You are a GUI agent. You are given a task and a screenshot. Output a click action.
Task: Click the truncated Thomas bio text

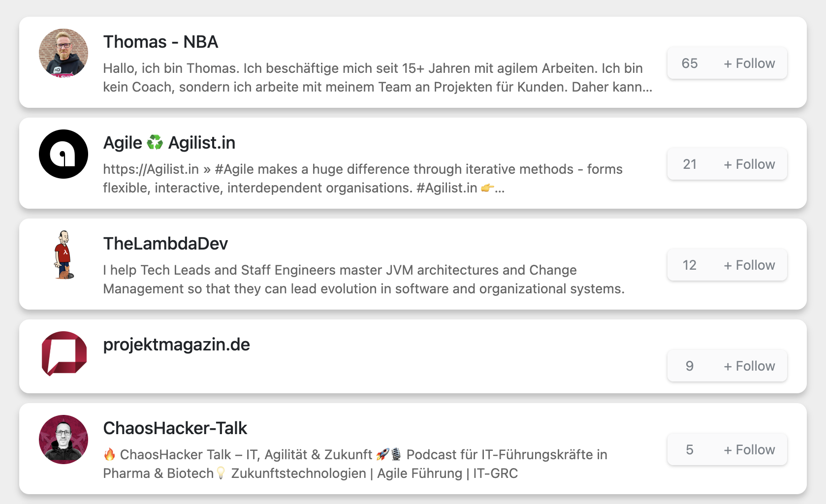(377, 78)
